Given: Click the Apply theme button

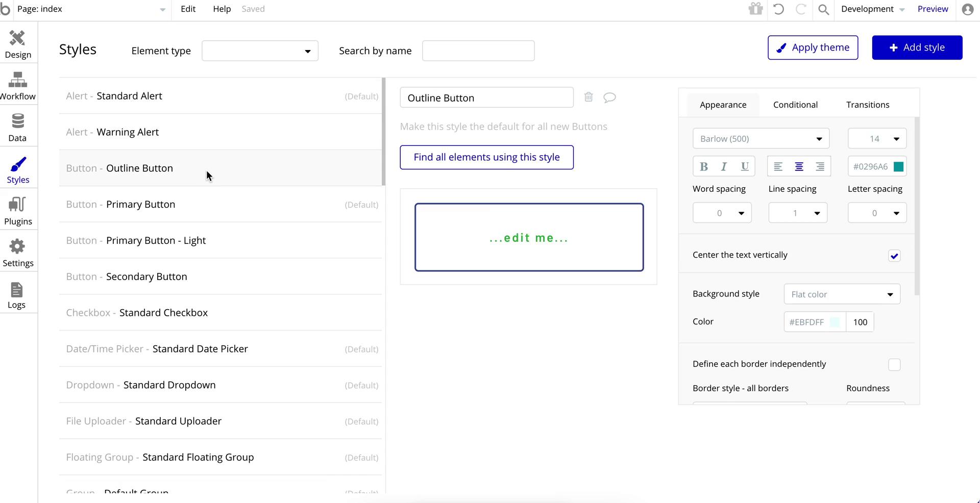Looking at the screenshot, I should pos(813,47).
